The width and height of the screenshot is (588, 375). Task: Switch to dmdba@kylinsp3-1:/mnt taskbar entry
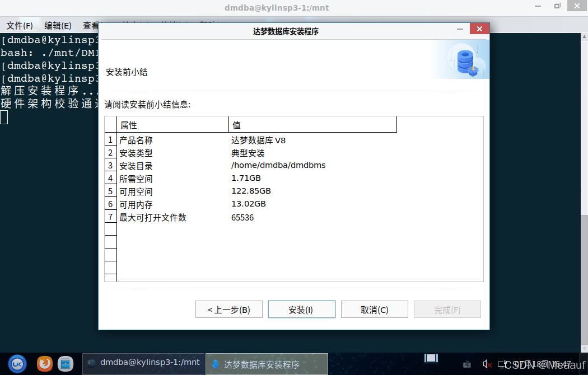(143, 364)
